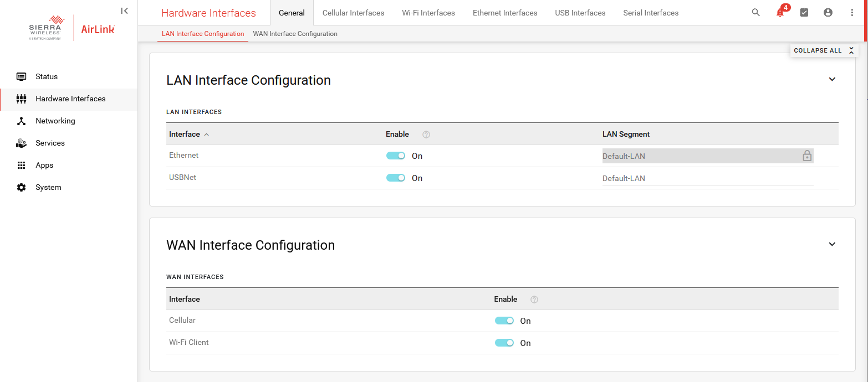Collapse the LAN Interface Configuration section
The height and width of the screenshot is (382, 868).
[x=832, y=79]
